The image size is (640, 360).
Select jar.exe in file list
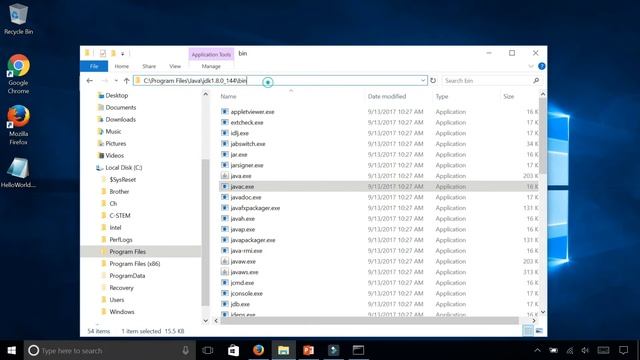(x=239, y=154)
